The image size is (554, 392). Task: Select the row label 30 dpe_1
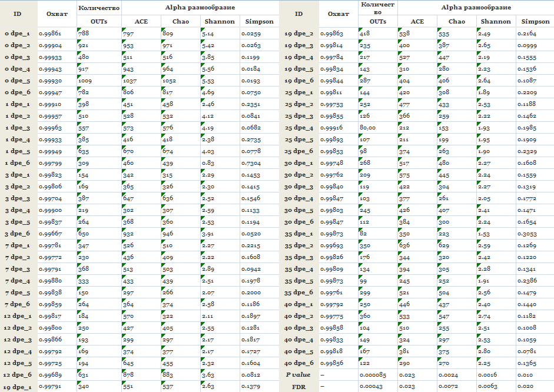(x=299, y=163)
